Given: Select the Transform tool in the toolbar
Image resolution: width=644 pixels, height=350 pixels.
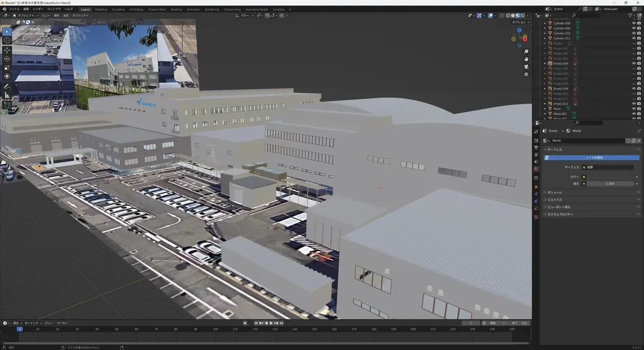Looking at the screenshot, I should pos(7,76).
